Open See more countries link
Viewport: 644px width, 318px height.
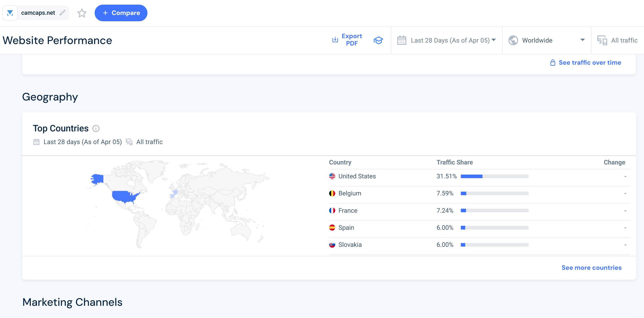click(591, 268)
